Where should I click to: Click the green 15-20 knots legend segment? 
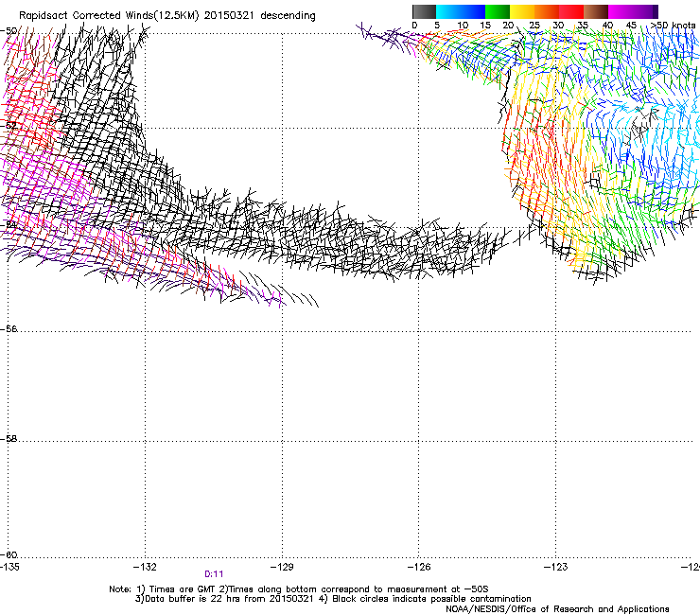click(498, 11)
